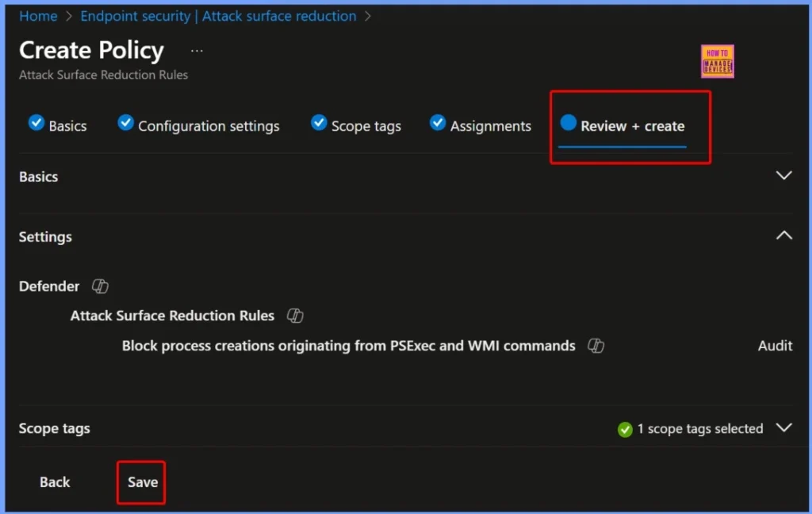Click the copy icon next to Attack Surface Reduction Rules

click(295, 315)
